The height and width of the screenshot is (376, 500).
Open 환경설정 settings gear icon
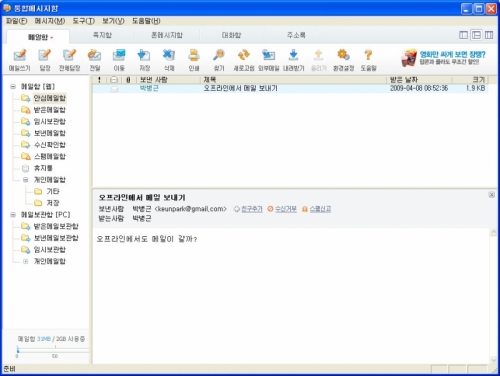(343, 55)
